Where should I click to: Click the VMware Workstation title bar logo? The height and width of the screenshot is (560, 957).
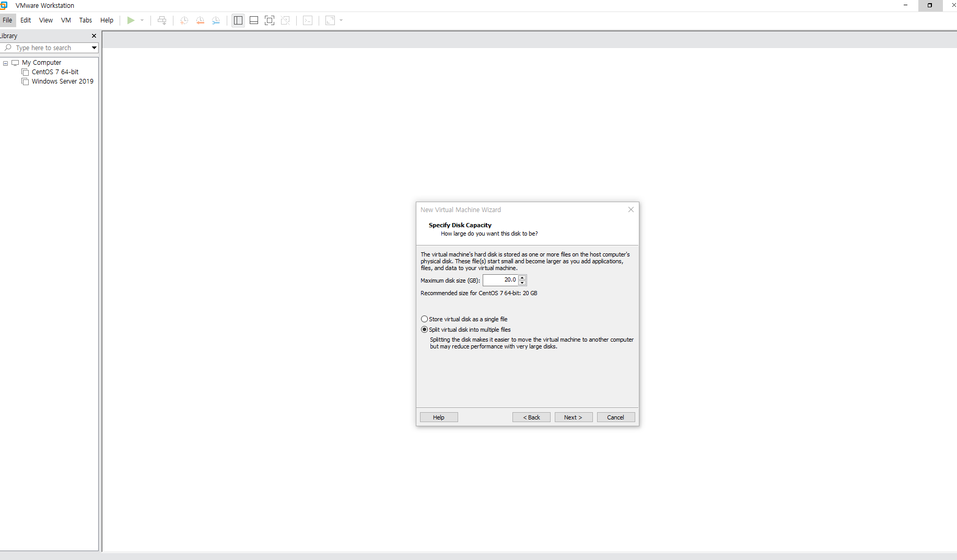[3, 5]
